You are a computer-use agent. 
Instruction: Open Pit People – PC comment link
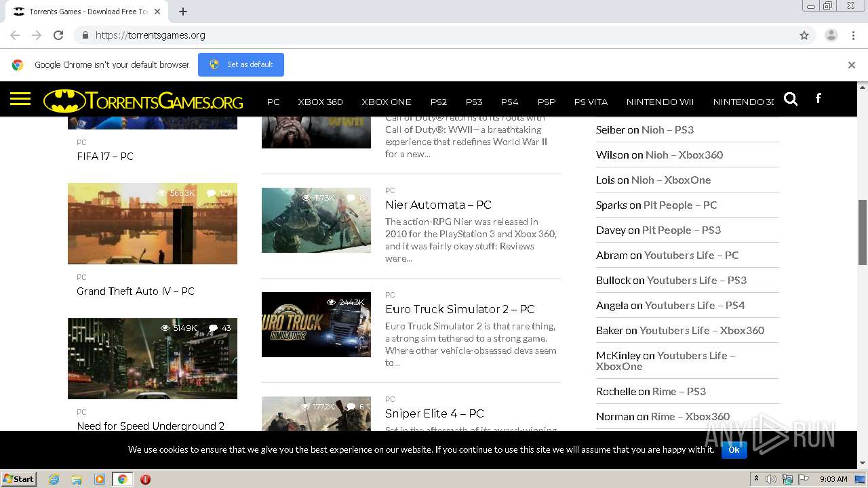pyautogui.click(x=680, y=205)
